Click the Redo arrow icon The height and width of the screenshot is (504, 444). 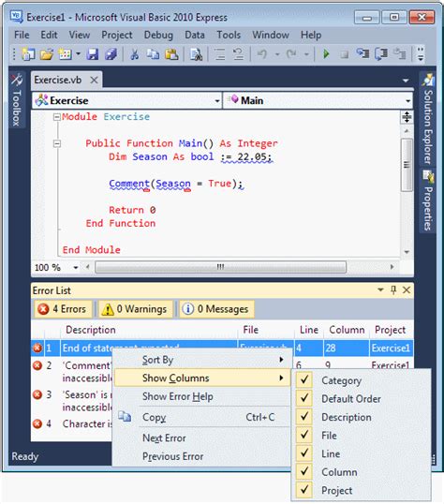point(291,54)
